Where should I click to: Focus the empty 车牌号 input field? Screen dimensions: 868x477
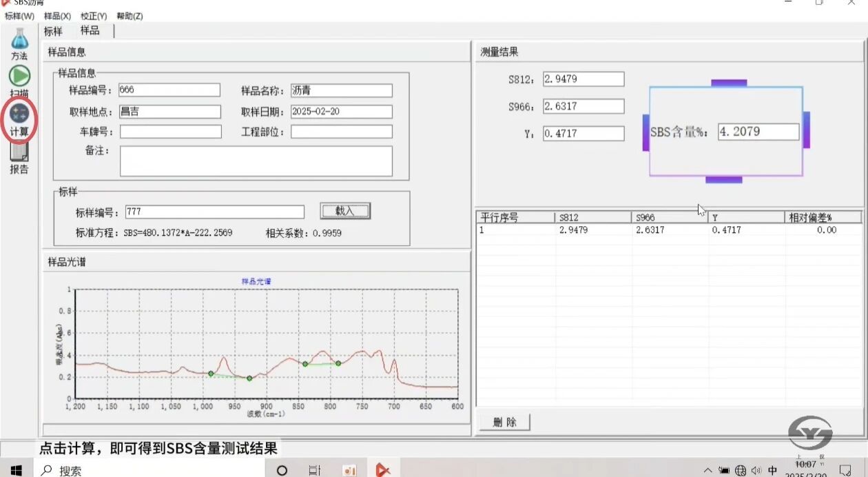coord(170,132)
